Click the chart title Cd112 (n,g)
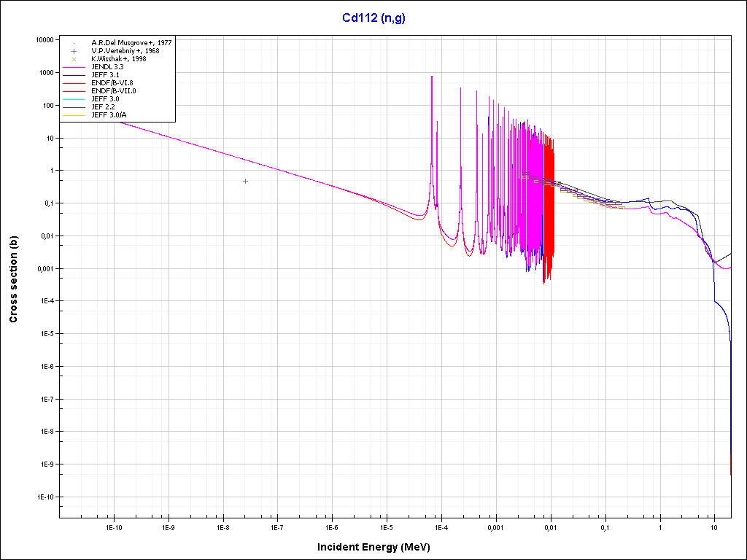 point(373,18)
